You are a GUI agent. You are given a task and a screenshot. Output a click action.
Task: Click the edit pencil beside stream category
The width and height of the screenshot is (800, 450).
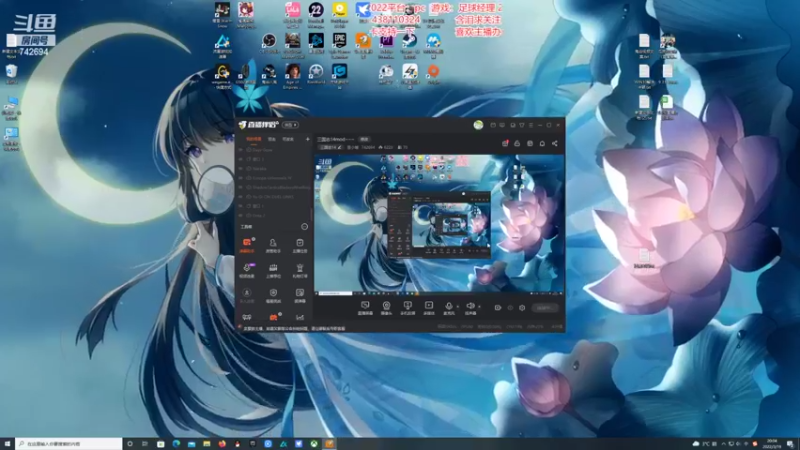340,147
